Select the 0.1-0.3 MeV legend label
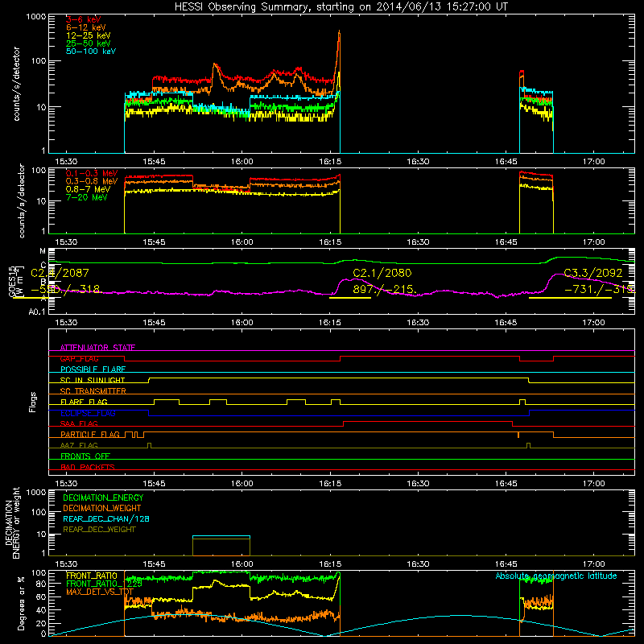The height and width of the screenshot is (644, 644). point(92,173)
